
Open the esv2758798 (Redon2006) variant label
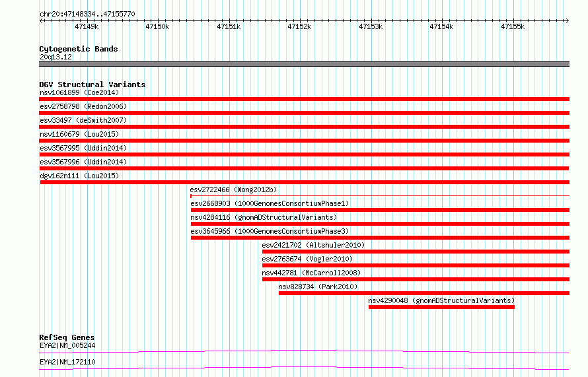83,106
